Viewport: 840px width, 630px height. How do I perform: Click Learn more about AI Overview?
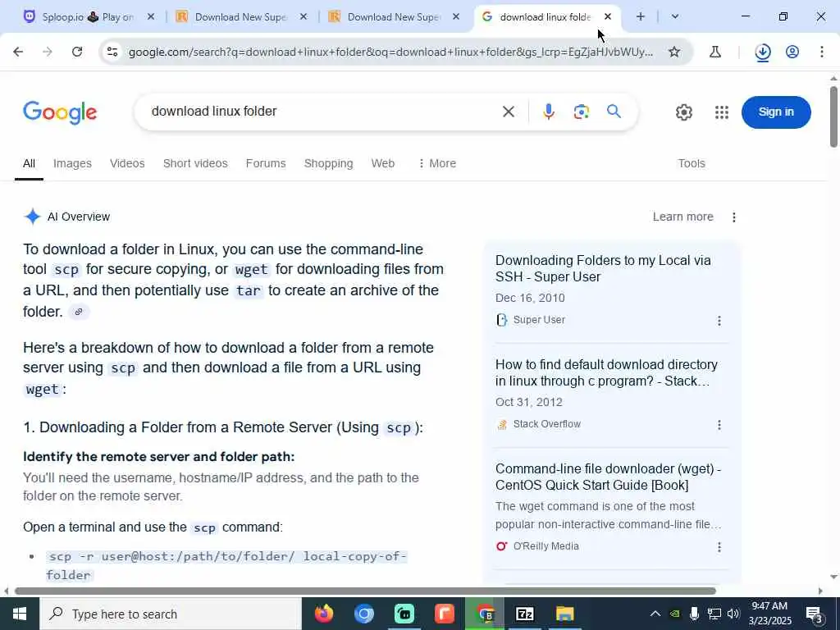coord(682,217)
